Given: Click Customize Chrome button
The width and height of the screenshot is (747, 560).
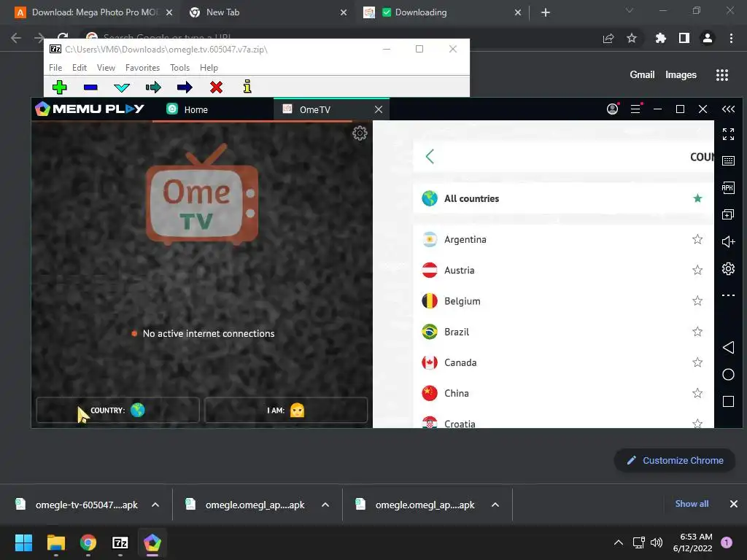Looking at the screenshot, I should click(x=675, y=461).
